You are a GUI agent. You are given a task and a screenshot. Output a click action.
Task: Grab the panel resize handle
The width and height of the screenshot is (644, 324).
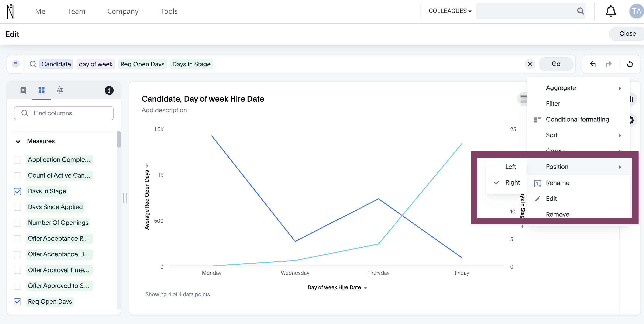click(125, 198)
